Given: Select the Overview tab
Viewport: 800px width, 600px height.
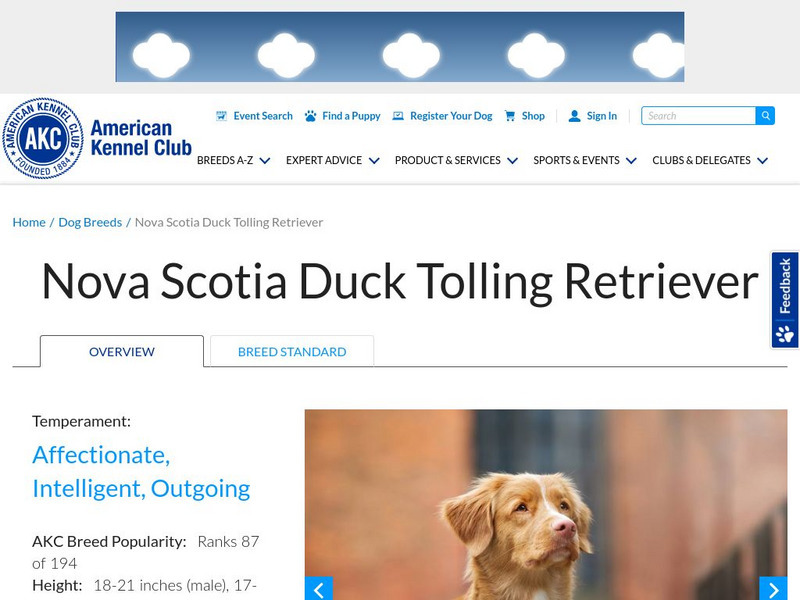Looking at the screenshot, I should (x=121, y=352).
